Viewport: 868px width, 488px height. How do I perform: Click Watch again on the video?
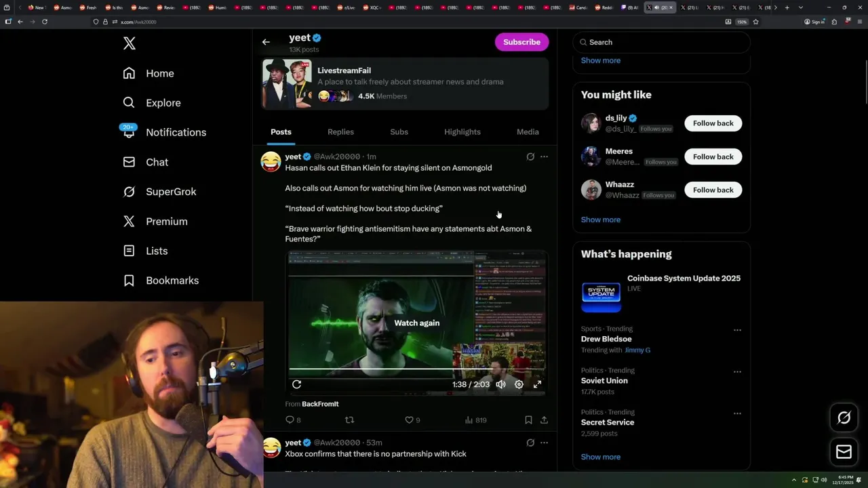(417, 323)
